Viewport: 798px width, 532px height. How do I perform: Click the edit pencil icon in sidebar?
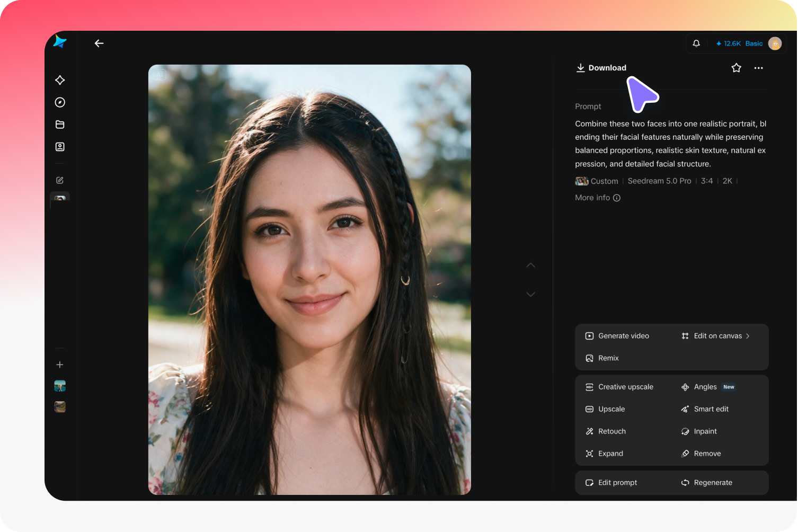[x=60, y=180]
